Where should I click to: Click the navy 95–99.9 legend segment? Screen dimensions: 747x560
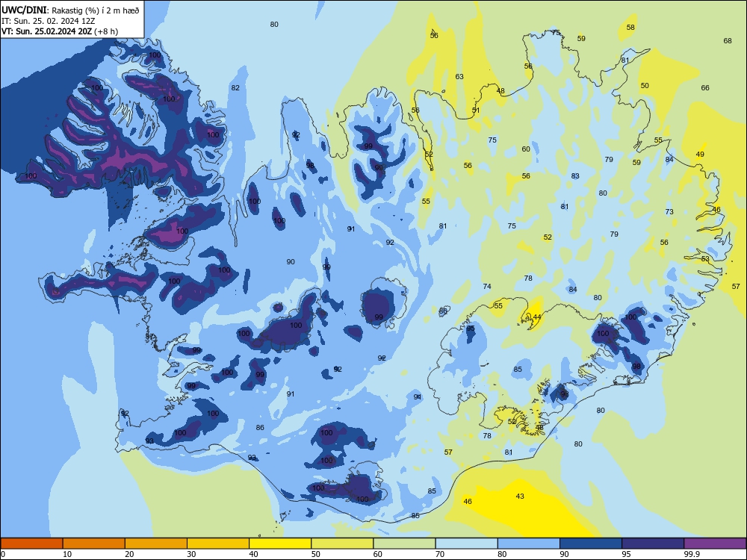click(653, 544)
